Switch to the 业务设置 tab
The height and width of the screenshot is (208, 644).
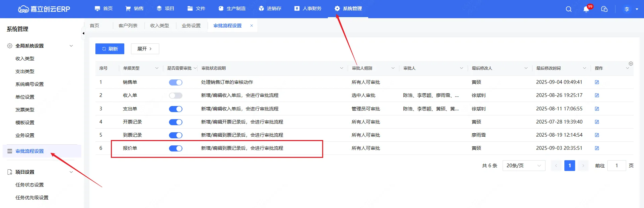[191, 26]
